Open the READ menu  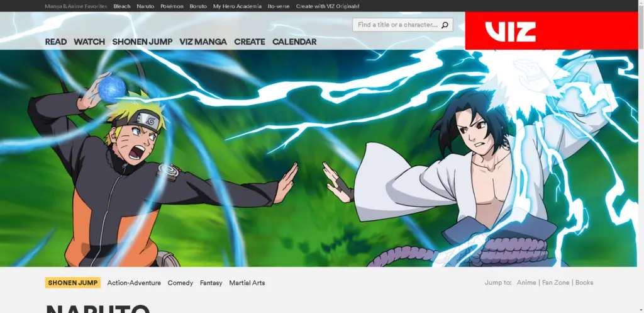point(56,42)
